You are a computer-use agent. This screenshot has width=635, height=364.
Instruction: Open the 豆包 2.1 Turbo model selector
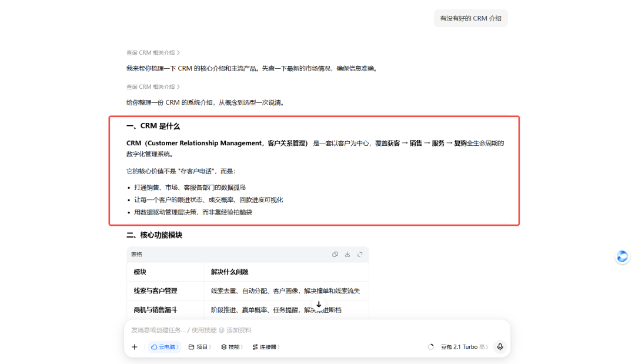(x=464, y=347)
